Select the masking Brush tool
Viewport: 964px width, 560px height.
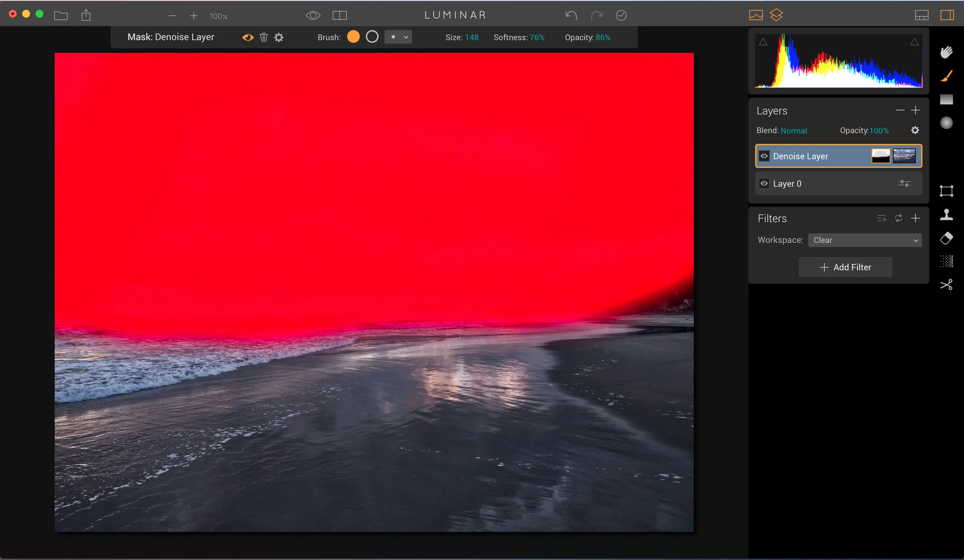pos(947,76)
